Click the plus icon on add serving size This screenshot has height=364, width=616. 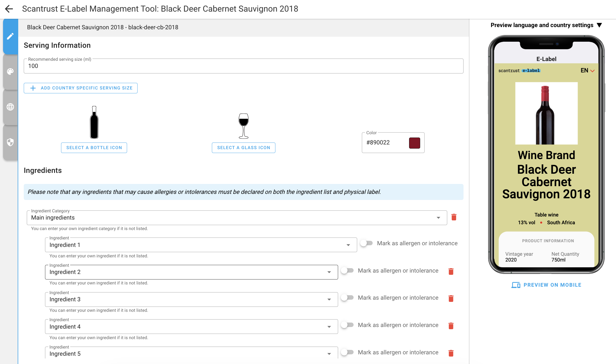click(33, 88)
